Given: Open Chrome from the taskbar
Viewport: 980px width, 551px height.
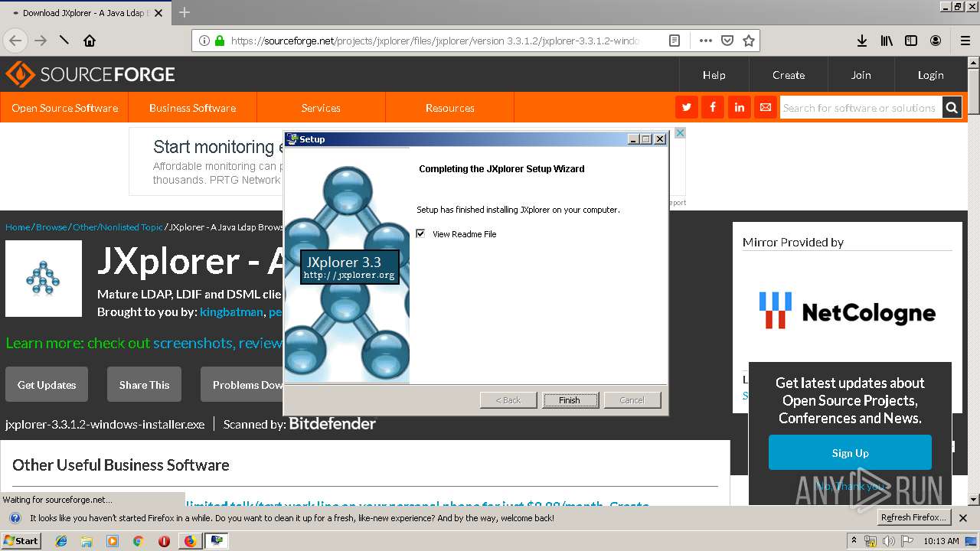Looking at the screenshot, I should [x=138, y=540].
